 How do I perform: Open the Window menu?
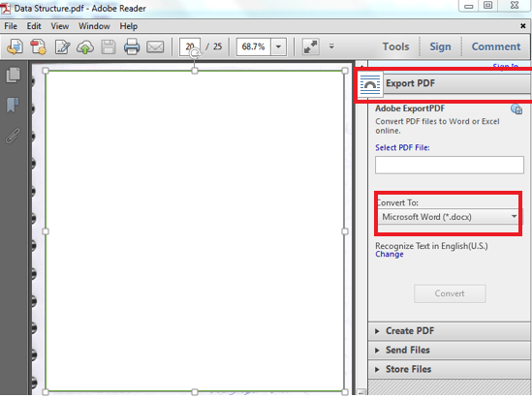[94, 26]
